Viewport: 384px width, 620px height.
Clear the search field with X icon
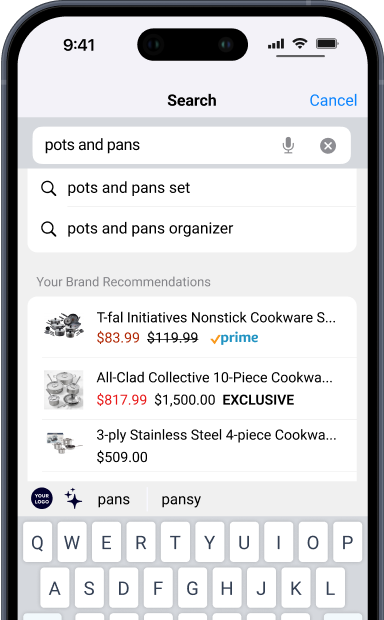click(328, 146)
